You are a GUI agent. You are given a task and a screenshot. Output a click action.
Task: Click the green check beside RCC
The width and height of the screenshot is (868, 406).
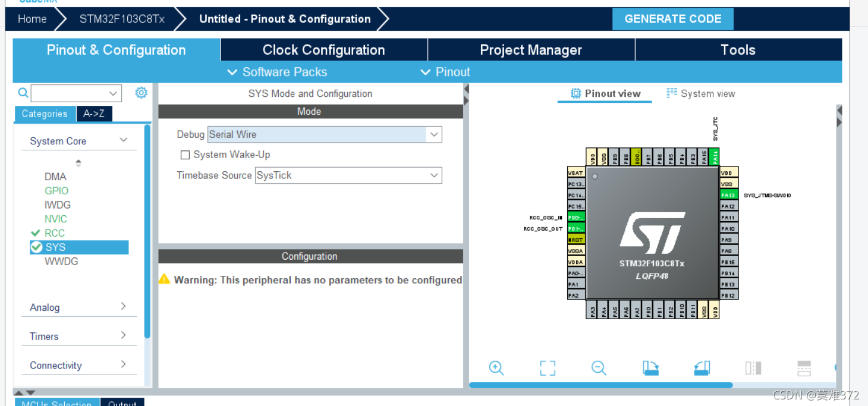click(x=36, y=233)
